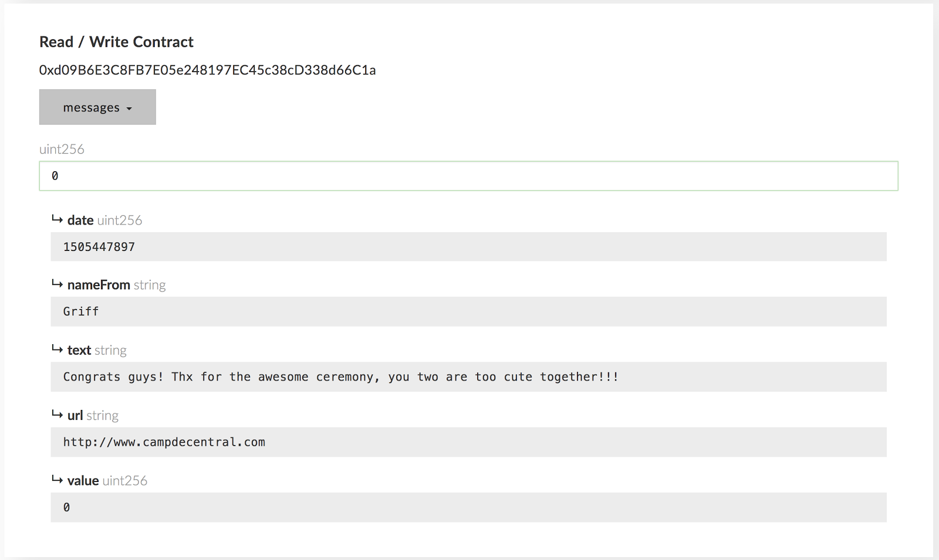Click the bold date field label
The image size is (939, 560).
tap(80, 220)
